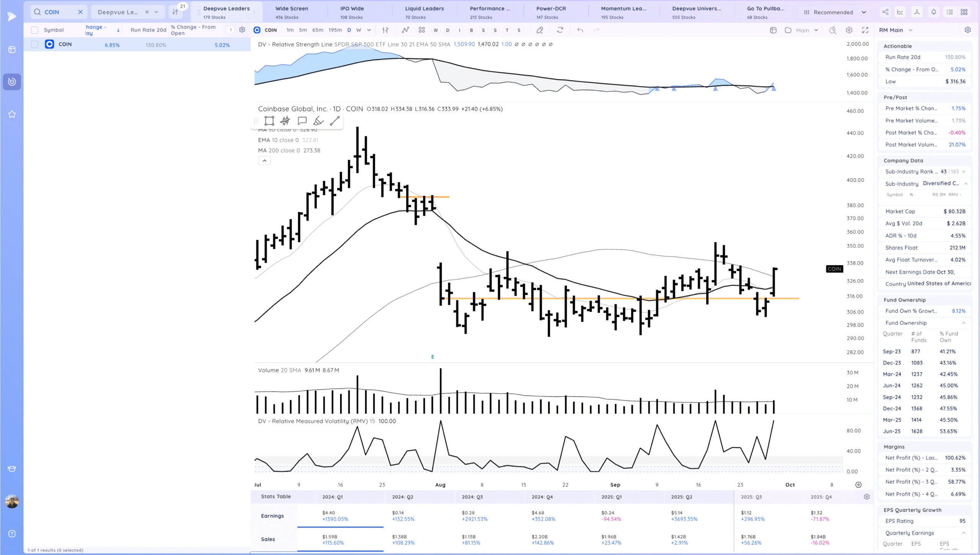Open the alerts bell icon
The width and height of the screenshot is (980, 555).
(x=934, y=12)
